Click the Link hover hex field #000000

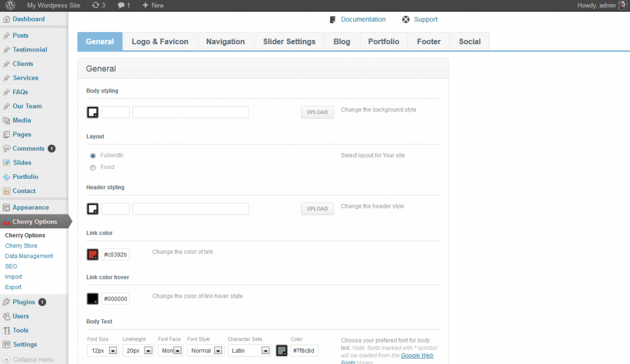pos(115,299)
